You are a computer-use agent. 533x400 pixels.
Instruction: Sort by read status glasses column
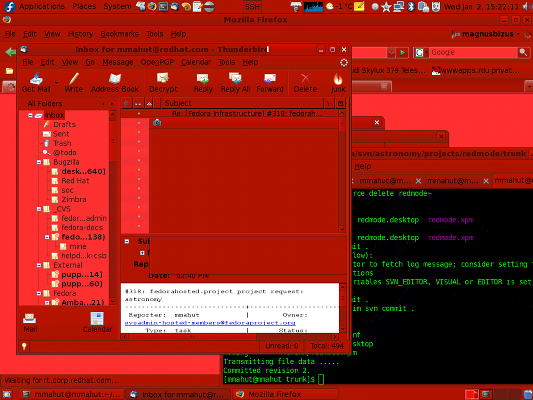[x=138, y=103]
